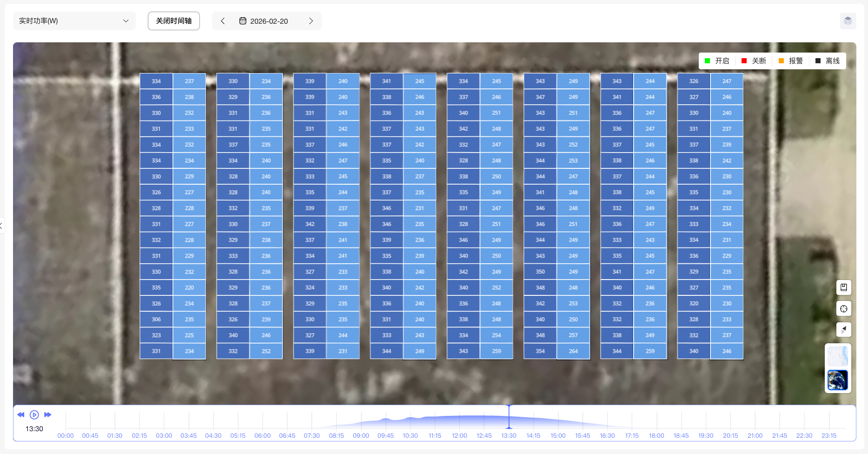The height and width of the screenshot is (454, 868).
Task: Click the 关闭时间轴 button
Action: 173,21
